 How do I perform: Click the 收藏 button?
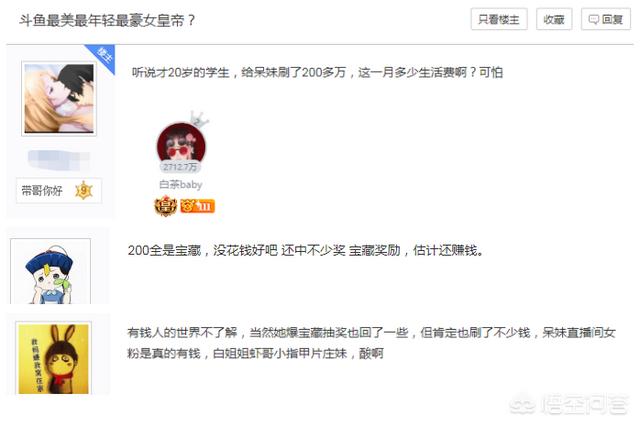pos(554,19)
